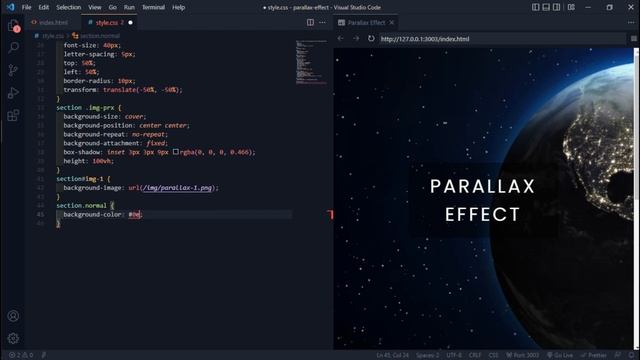This screenshot has width=640, height=360.
Task: Switch to the index.html tab
Action: (x=53, y=22)
